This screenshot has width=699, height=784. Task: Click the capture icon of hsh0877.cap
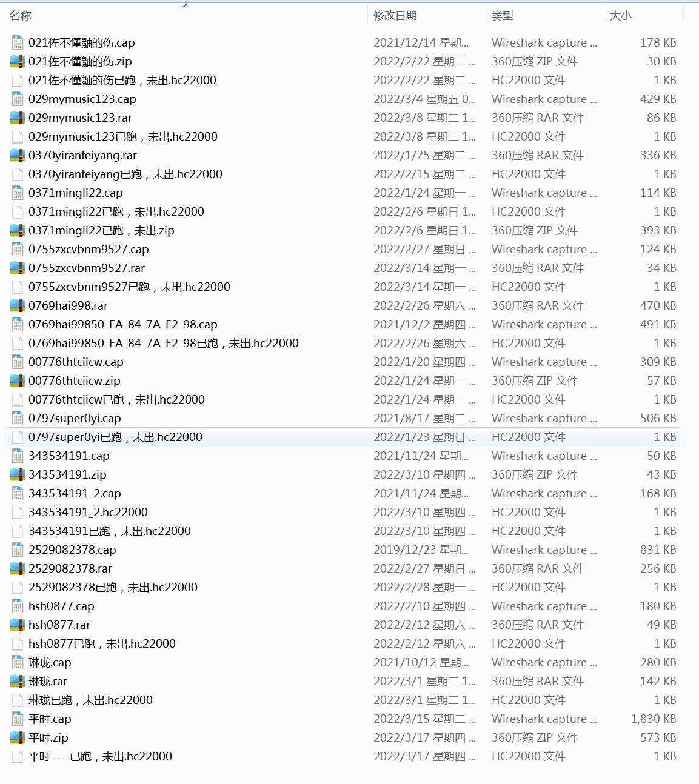18,606
